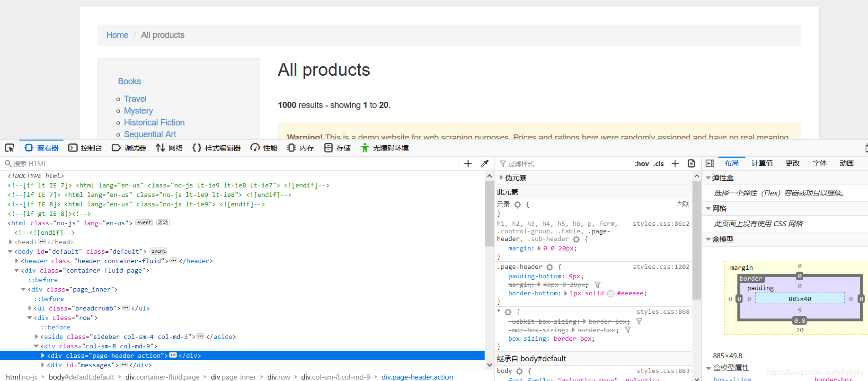The width and height of the screenshot is (868, 381).
Task: Collapse the 盒模型 box model section
Action: pos(708,239)
